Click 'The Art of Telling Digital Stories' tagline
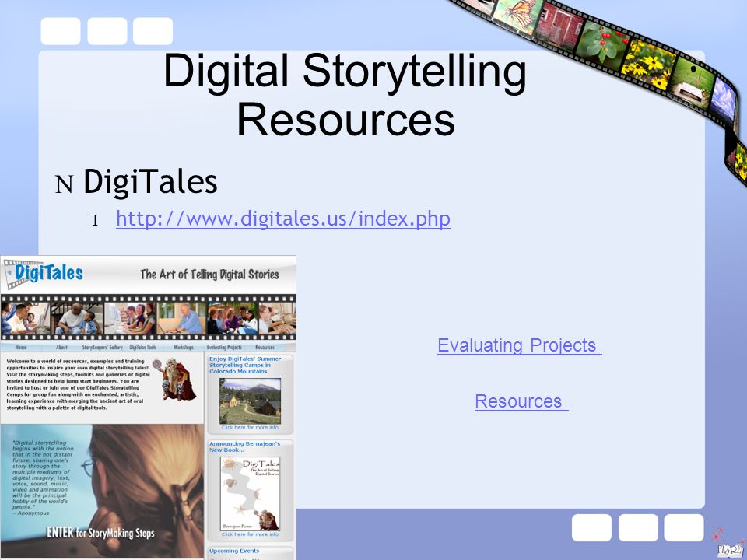Image resolution: width=747 pixels, height=560 pixels. point(209,275)
